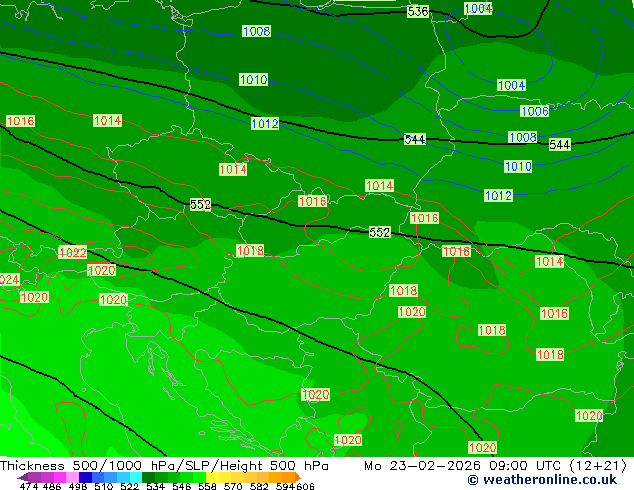Click the red 1022 isobar label
Viewport: 634px width, 490px height.
[x=72, y=253]
